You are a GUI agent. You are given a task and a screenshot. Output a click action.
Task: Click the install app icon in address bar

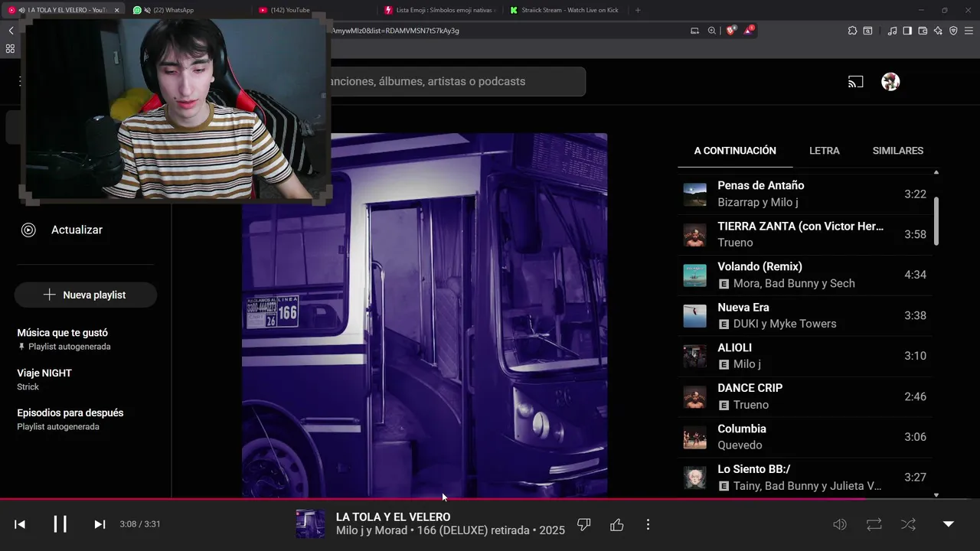[694, 31]
